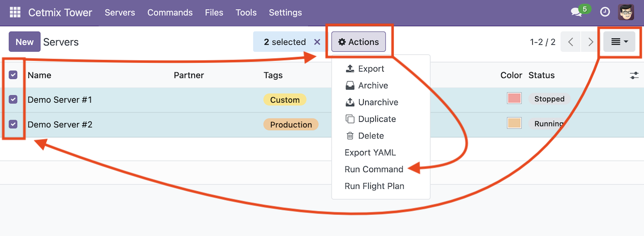Choose Export YAML menu entry

[370, 152]
